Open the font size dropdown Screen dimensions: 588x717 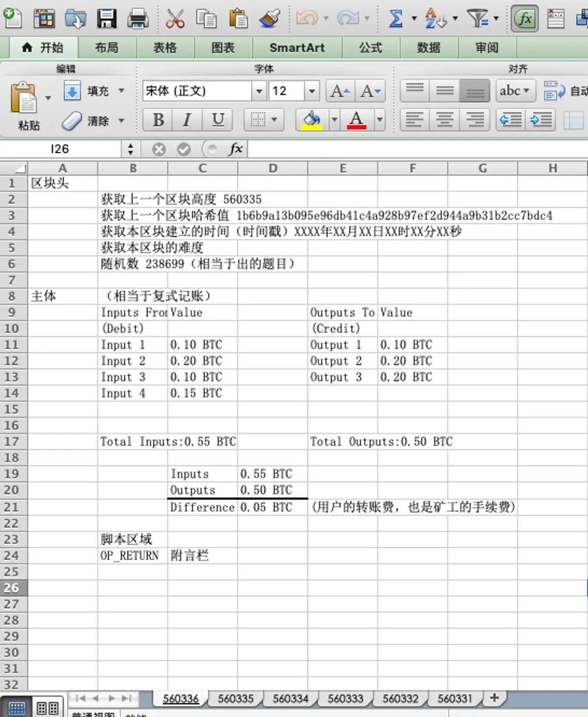pyautogui.click(x=312, y=91)
